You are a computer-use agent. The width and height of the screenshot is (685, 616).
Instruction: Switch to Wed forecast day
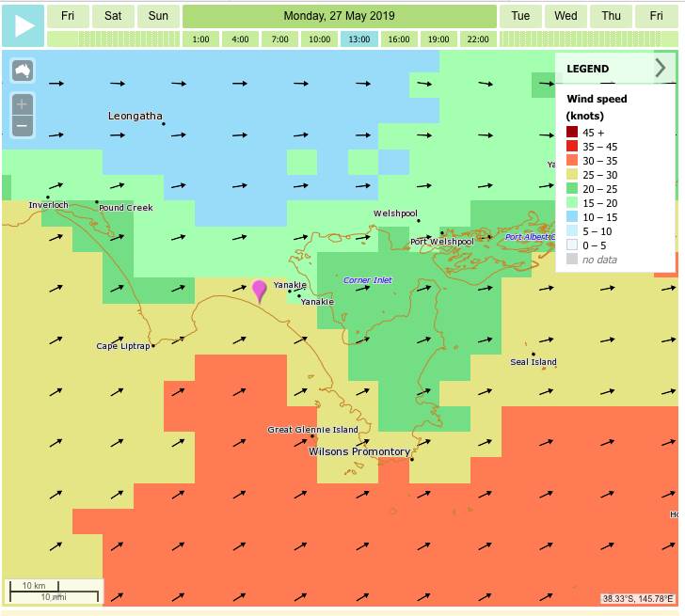coord(566,16)
